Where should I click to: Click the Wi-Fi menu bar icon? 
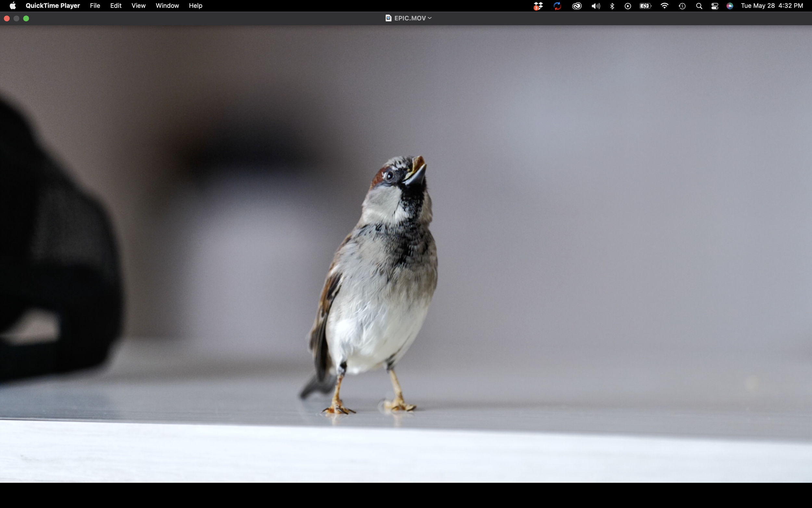pos(664,6)
